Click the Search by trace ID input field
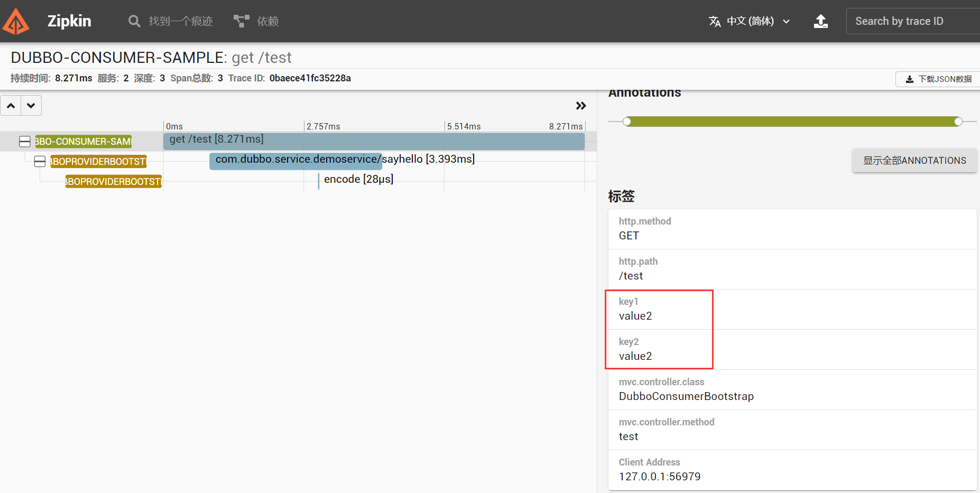The image size is (980, 493). 913,21
